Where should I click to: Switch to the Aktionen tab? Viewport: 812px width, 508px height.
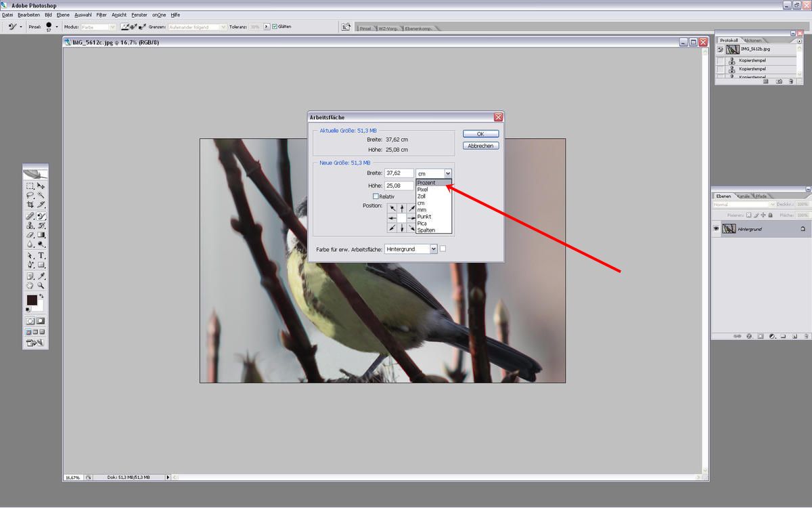tap(752, 41)
